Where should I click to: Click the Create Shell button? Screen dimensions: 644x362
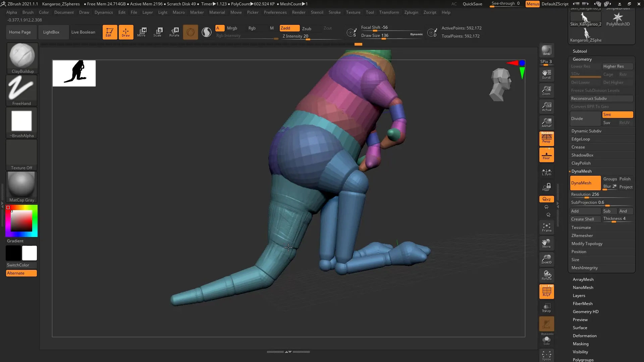click(x=585, y=219)
